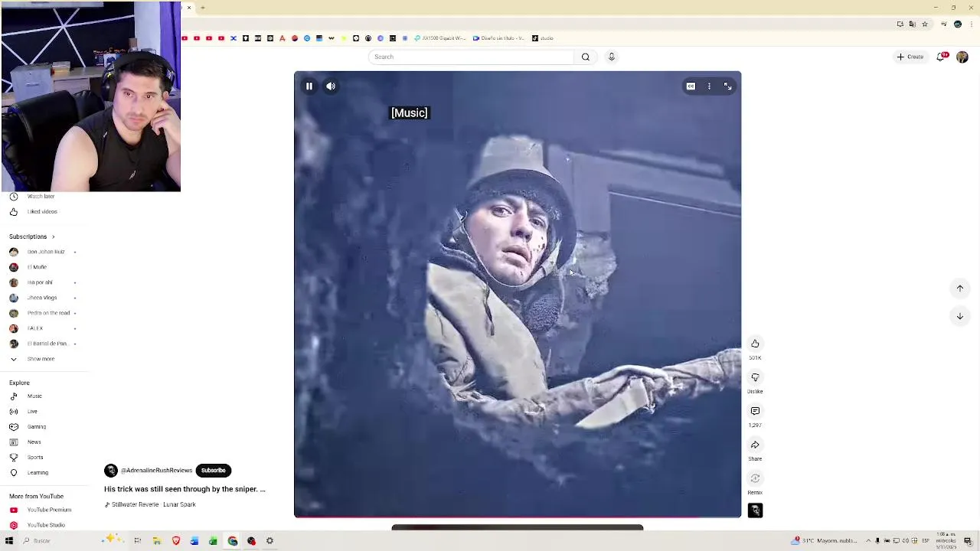Go to the previous Short with up arrow
The height and width of the screenshot is (551, 980).
960,289
